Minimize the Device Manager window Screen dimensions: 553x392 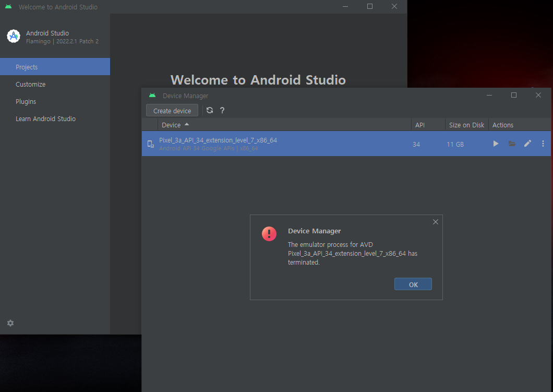pyautogui.click(x=489, y=96)
